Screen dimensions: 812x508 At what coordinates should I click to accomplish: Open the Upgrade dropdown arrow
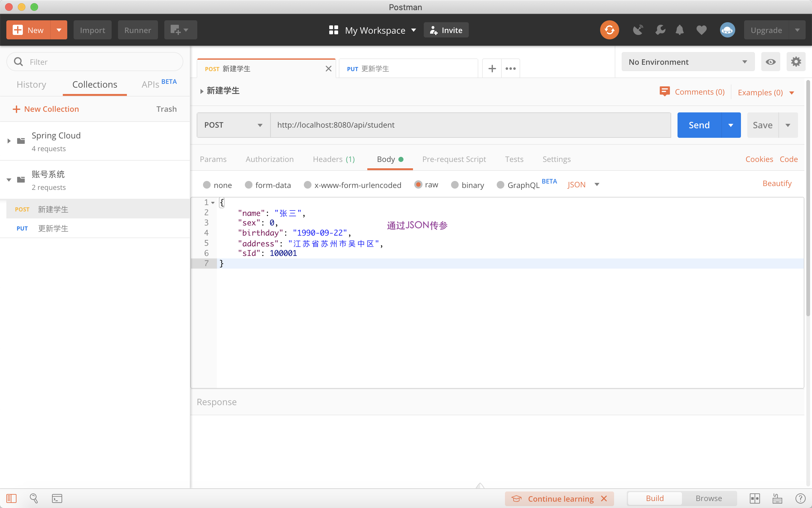pyautogui.click(x=797, y=30)
